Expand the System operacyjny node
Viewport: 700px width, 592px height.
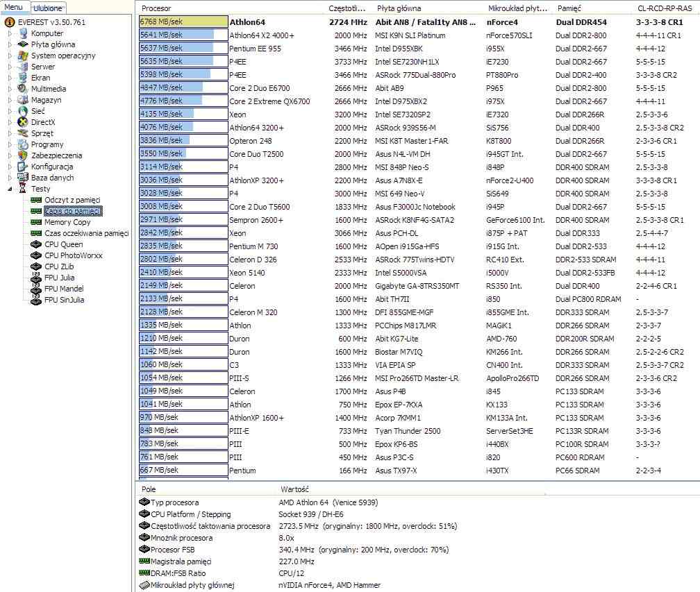click(x=10, y=56)
